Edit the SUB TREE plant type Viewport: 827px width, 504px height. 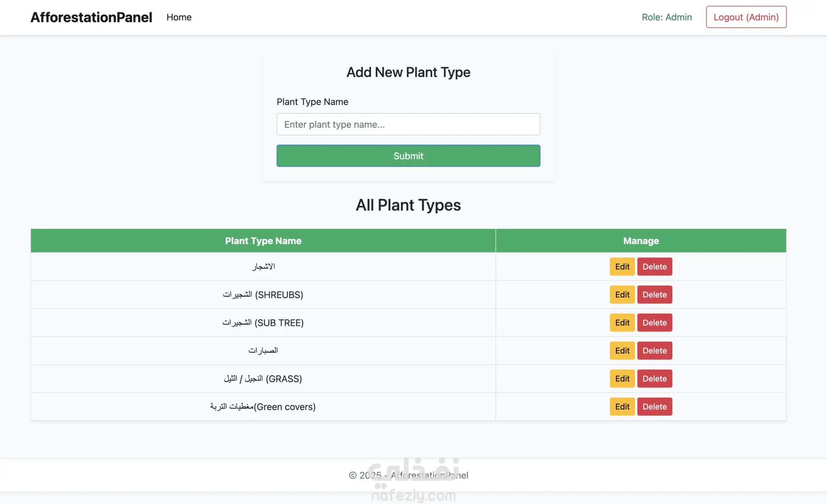pyautogui.click(x=622, y=323)
